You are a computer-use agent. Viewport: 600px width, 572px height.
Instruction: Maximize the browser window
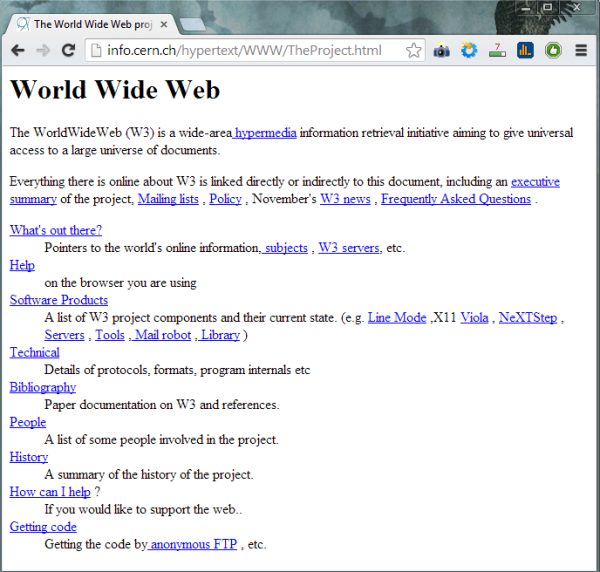tap(548, 7)
